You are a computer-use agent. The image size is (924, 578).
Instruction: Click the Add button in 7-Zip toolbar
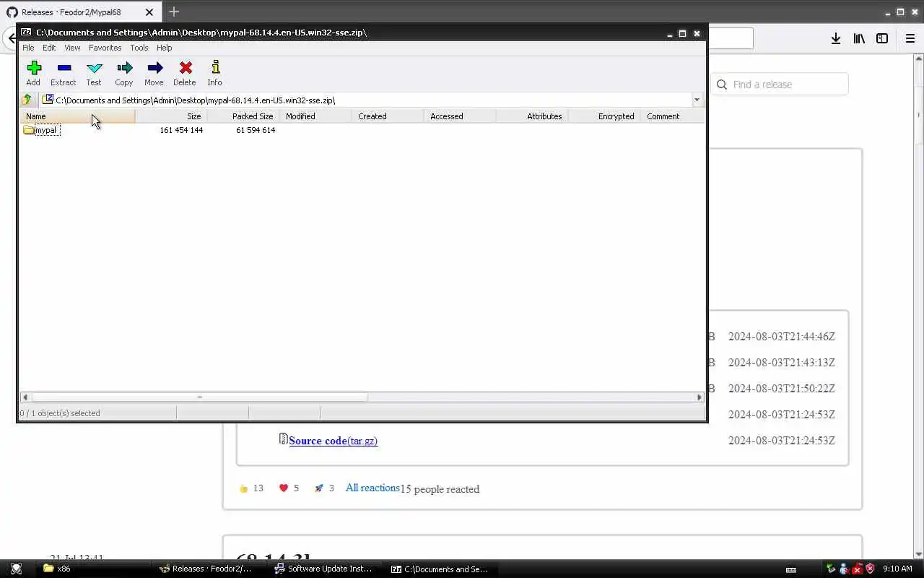click(33, 73)
